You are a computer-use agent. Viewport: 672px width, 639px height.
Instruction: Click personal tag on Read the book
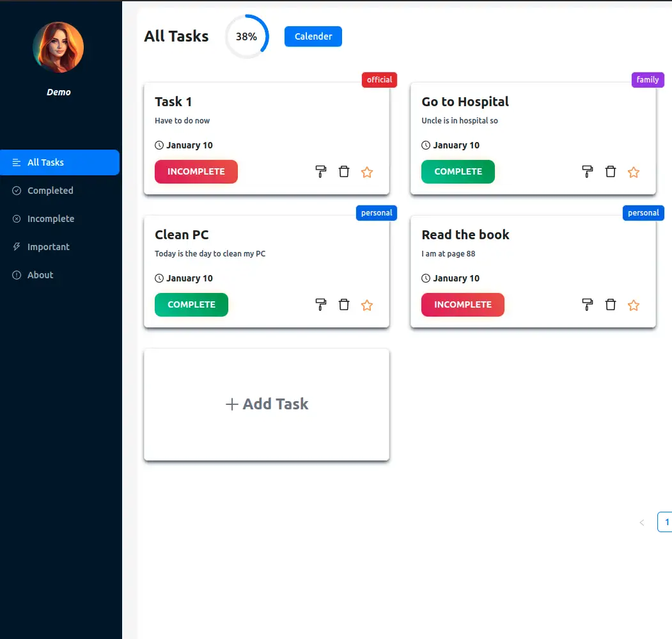point(643,213)
